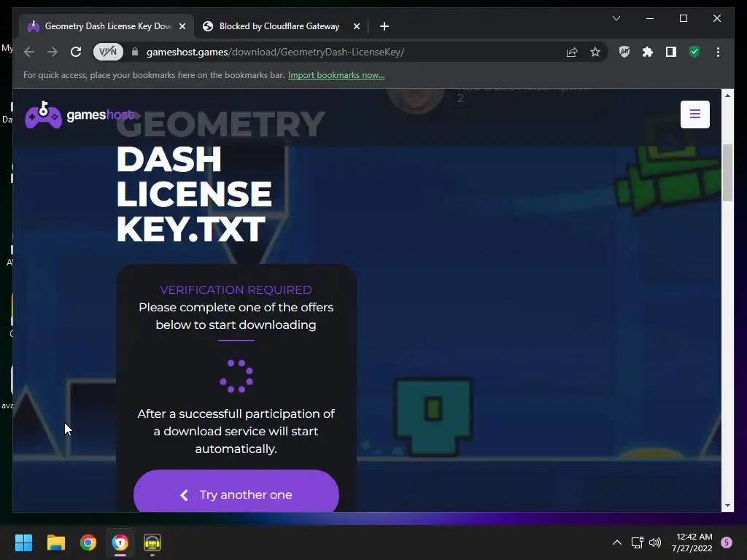The width and height of the screenshot is (747, 560).
Task: Click the VERIFICATION REQUIRED heading
Action: coord(236,290)
